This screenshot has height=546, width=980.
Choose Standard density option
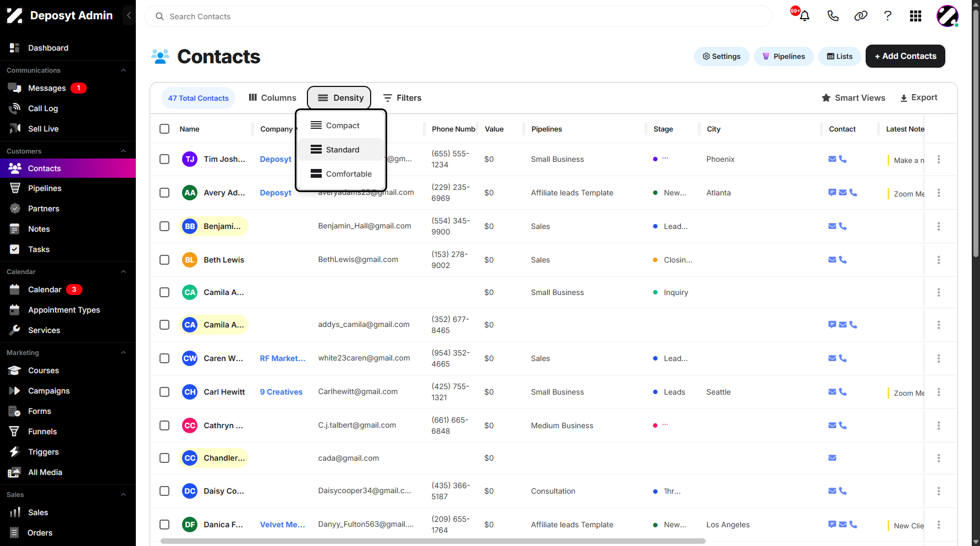coord(341,150)
